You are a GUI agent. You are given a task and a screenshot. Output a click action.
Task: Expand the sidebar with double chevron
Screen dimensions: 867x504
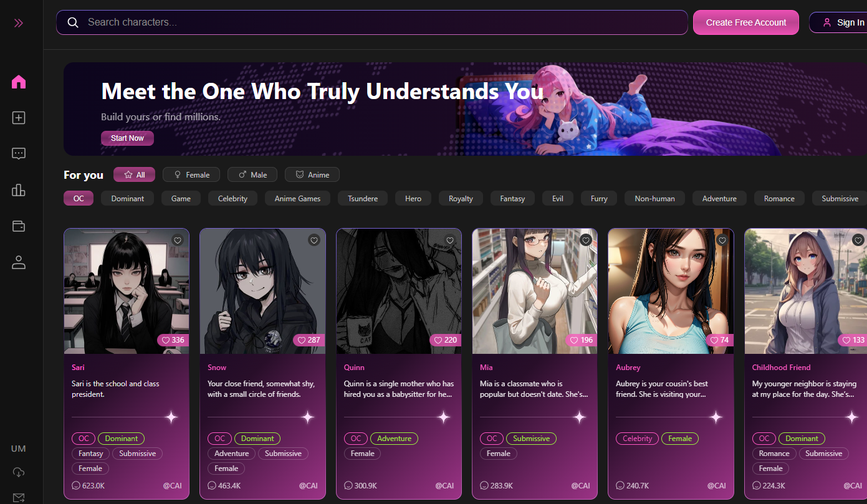(x=19, y=23)
